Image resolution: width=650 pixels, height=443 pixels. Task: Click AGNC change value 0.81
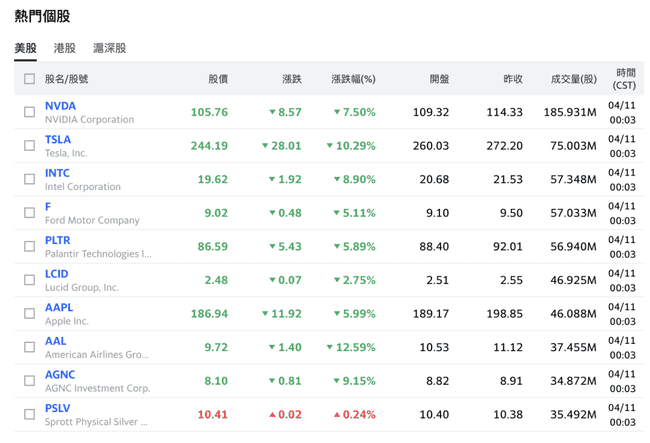pos(285,380)
